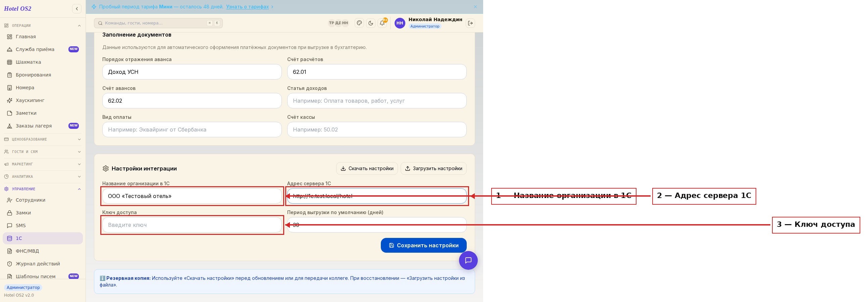Screen dimensions: 868x302
Task: Toggle dark mode moon icon
Action: (371, 23)
